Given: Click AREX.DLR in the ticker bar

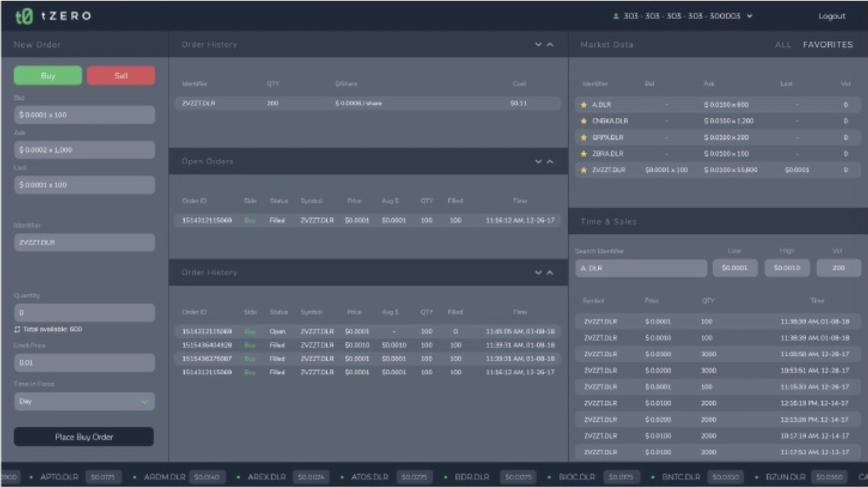Looking at the screenshot, I should 267,477.
